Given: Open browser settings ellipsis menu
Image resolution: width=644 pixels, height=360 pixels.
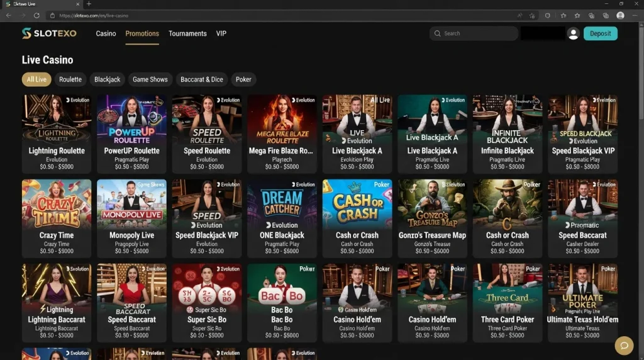Looking at the screenshot, I should (x=635, y=16).
